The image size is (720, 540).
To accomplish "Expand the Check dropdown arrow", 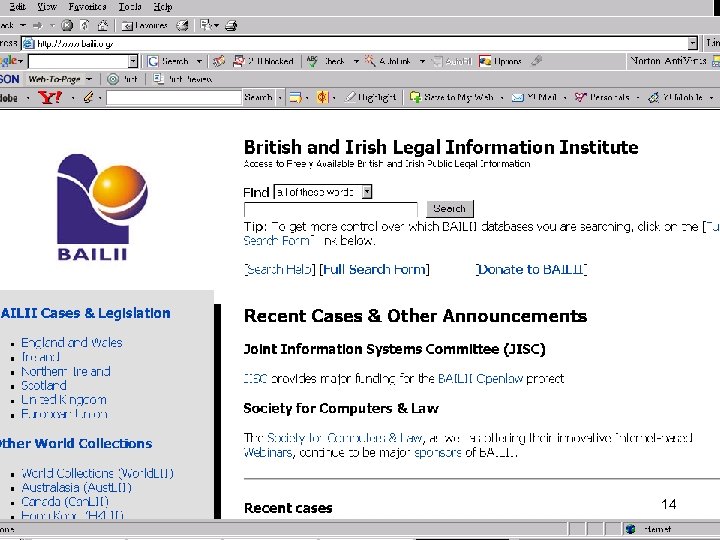I will coord(356,61).
